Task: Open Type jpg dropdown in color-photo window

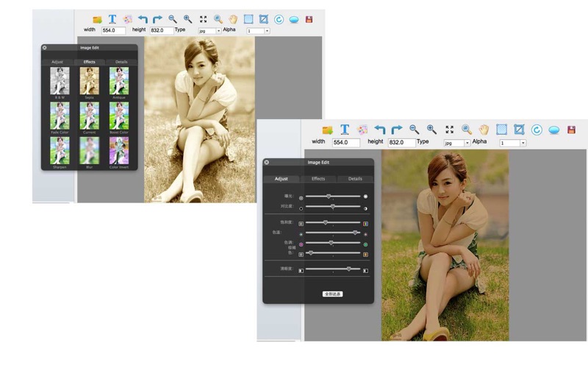Action: coord(456,143)
